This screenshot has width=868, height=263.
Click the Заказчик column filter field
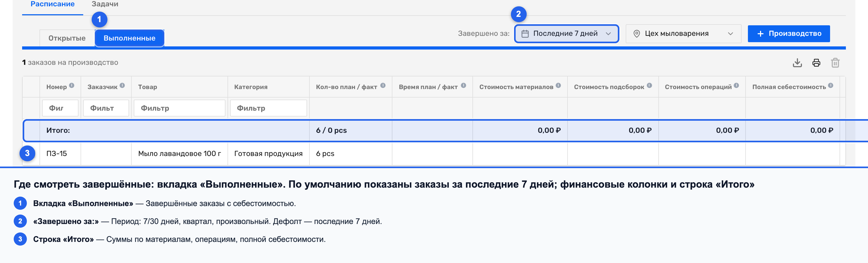pyautogui.click(x=106, y=108)
